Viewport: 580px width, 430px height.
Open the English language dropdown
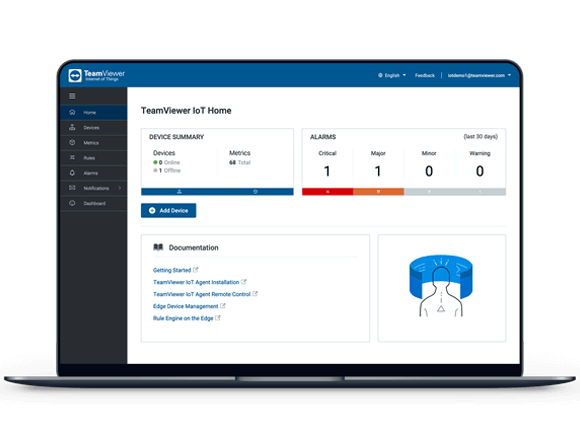click(x=392, y=75)
